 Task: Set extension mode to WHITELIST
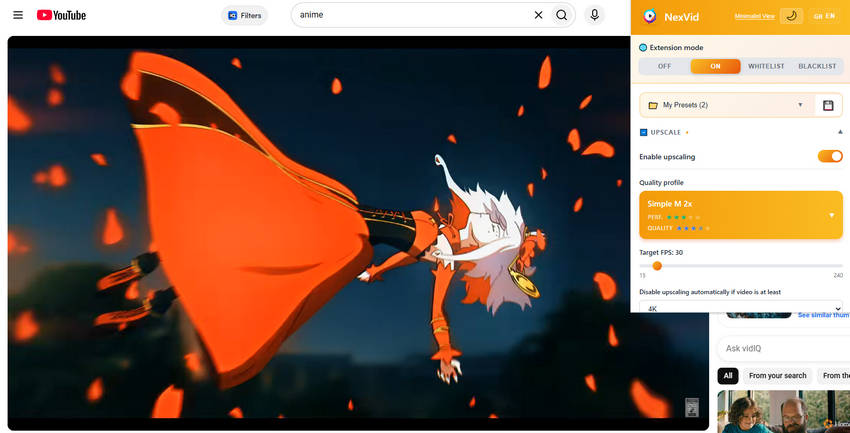766,66
